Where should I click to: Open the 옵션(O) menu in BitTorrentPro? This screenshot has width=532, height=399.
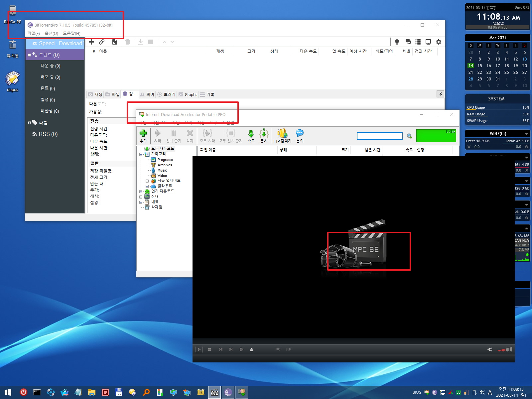tap(51, 33)
